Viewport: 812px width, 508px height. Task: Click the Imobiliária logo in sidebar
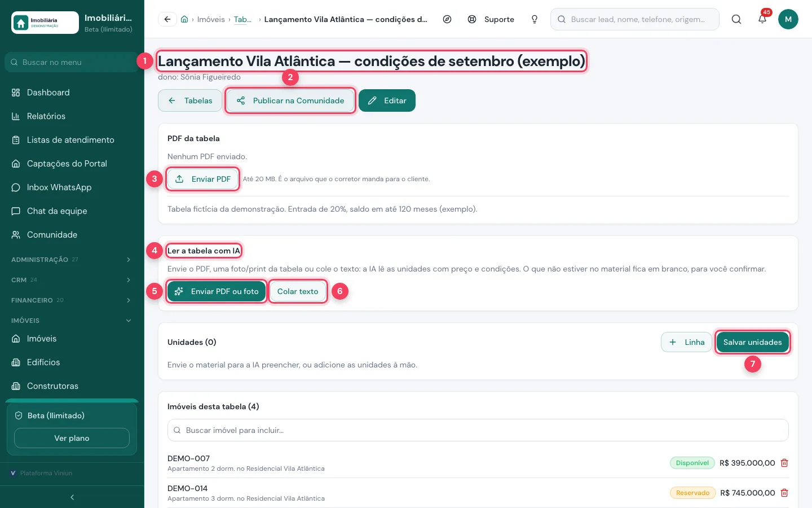click(45, 23)
